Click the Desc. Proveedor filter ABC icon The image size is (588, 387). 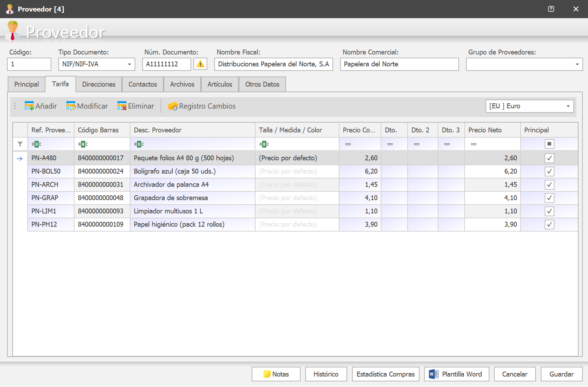coord(139,144)
